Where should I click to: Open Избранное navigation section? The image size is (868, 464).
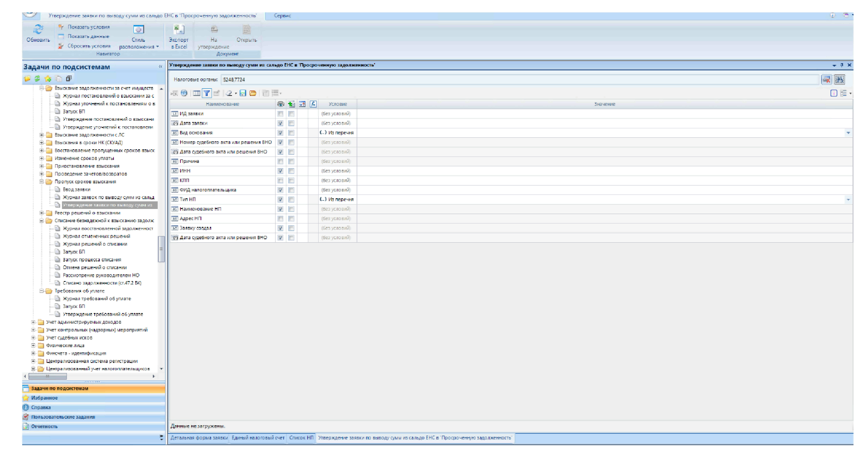point(94,398)
